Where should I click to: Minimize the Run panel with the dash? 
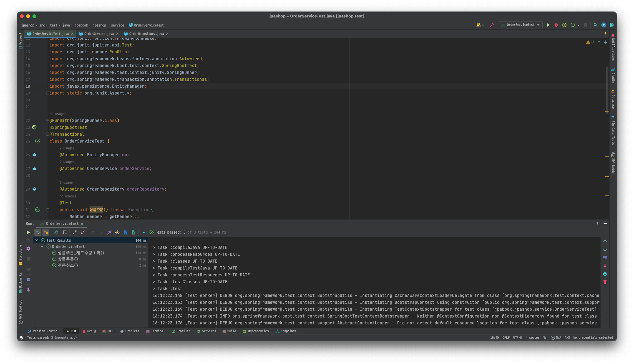click(x=605, y=224)
